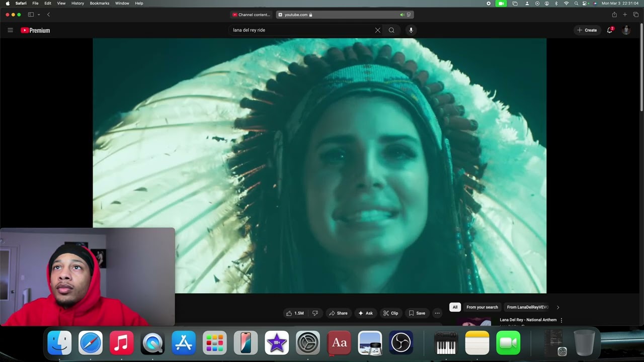Viewport: 644px width, 362px height.
Task: Click green camera indicator in menu bar
Action: tap(501, 4)
